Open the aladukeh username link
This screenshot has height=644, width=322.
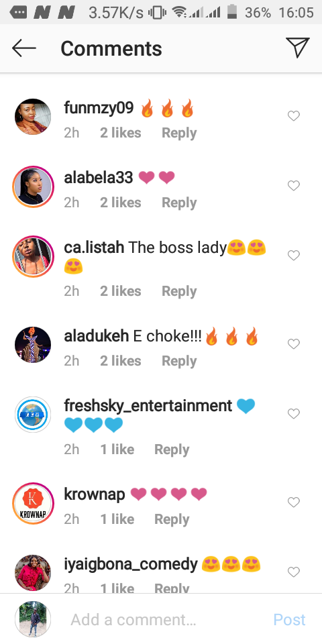click(97, 336)
